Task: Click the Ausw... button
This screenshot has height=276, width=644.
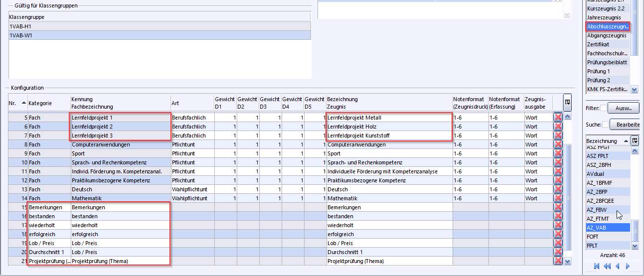Action: [624, 108]
